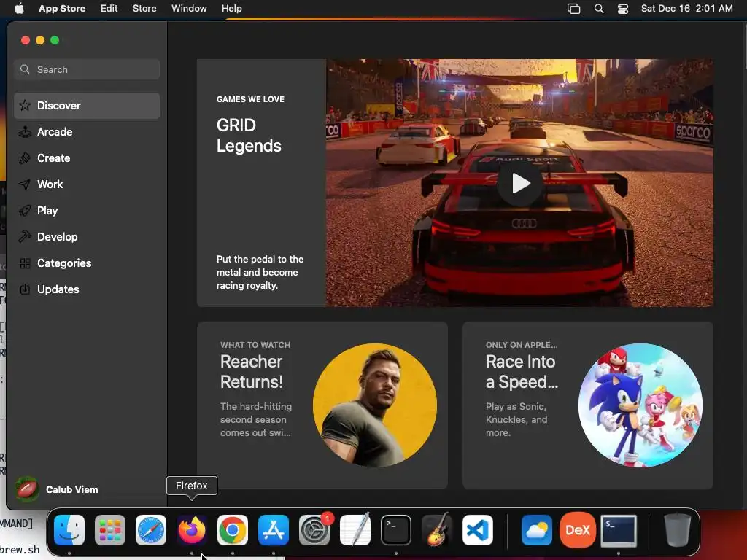Screen dimensions: 747x560
Task: Click the ONLY ON APPLE... label
Action: tap(522, 345)
